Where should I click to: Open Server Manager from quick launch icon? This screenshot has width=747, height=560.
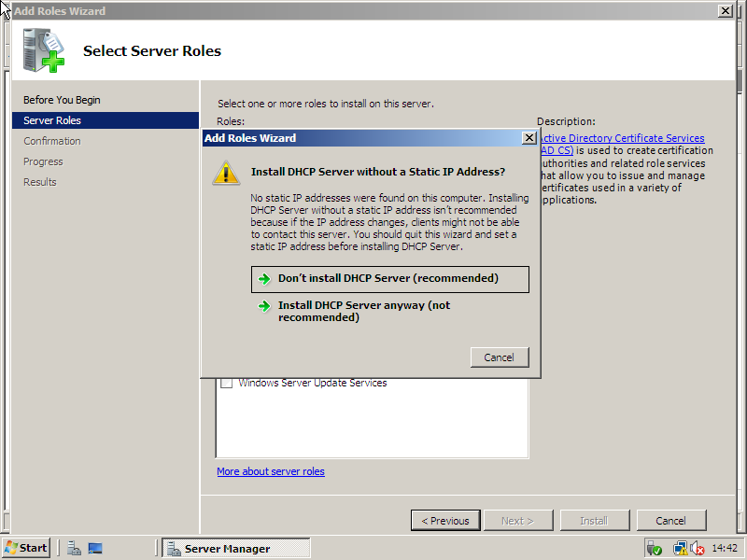pos(74,548)
